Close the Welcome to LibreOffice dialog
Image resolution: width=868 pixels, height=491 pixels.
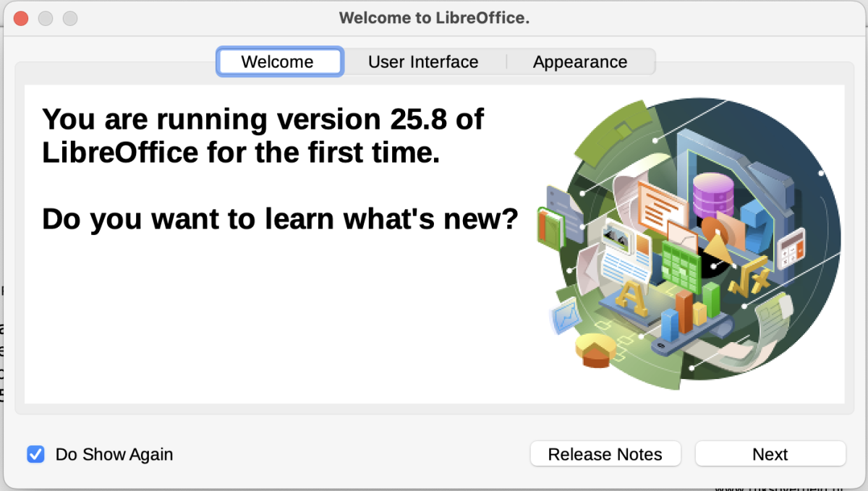[20, 18]
